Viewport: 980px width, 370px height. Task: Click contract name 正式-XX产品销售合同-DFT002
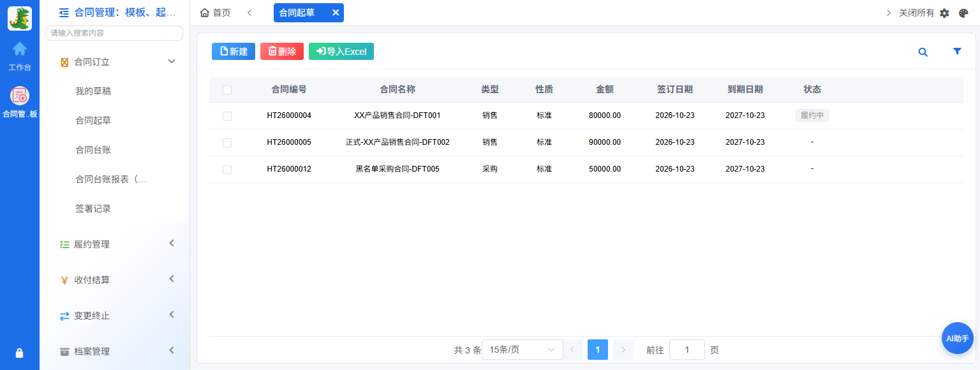tap(397, 142)
